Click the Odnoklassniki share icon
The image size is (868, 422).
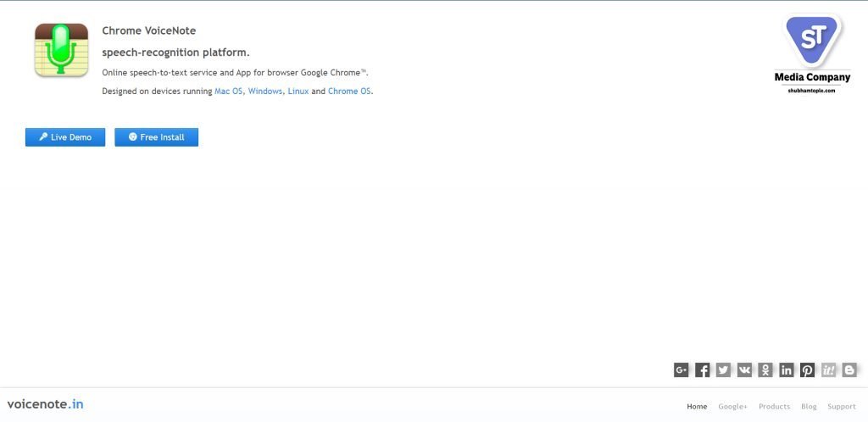[x=765, y=370]
